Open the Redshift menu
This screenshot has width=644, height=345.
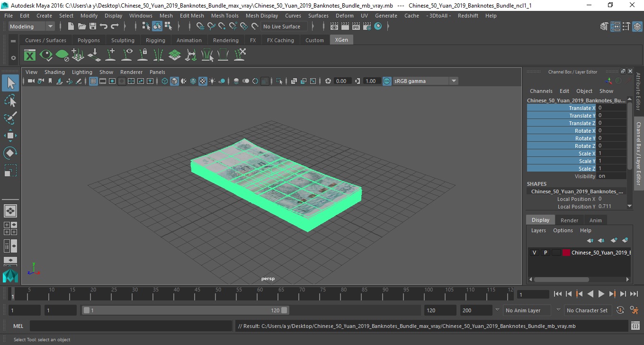pyautogui.click(x=468, y=16)
